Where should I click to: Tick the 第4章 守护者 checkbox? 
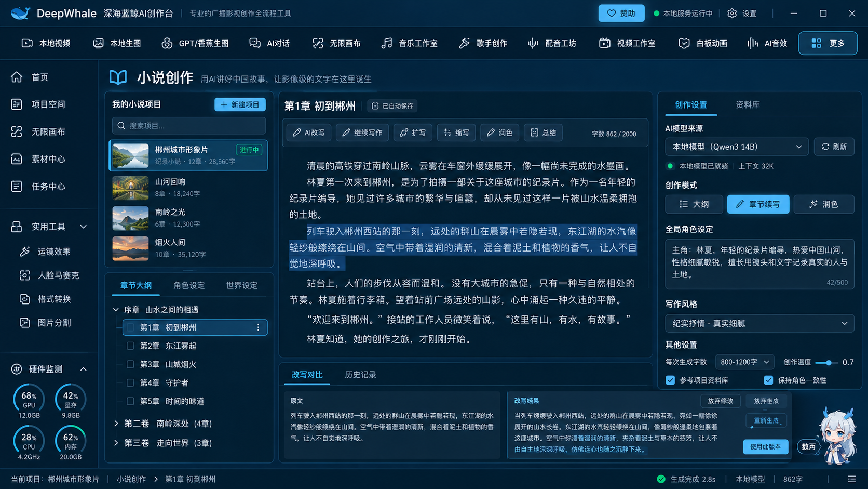click(x=130, y=383)
